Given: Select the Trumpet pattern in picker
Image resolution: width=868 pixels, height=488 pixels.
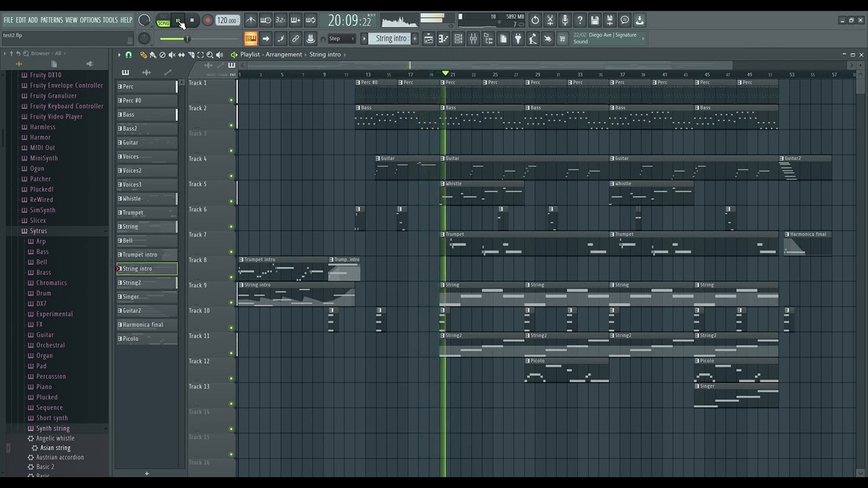Looking at the screenshot, I should tap(146, 213).
